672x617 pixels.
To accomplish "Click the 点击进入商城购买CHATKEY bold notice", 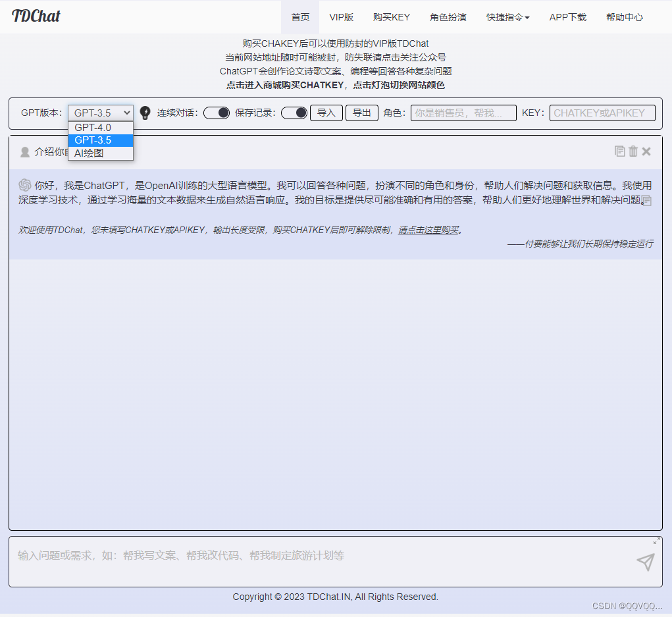I will [x=285, y=86].
